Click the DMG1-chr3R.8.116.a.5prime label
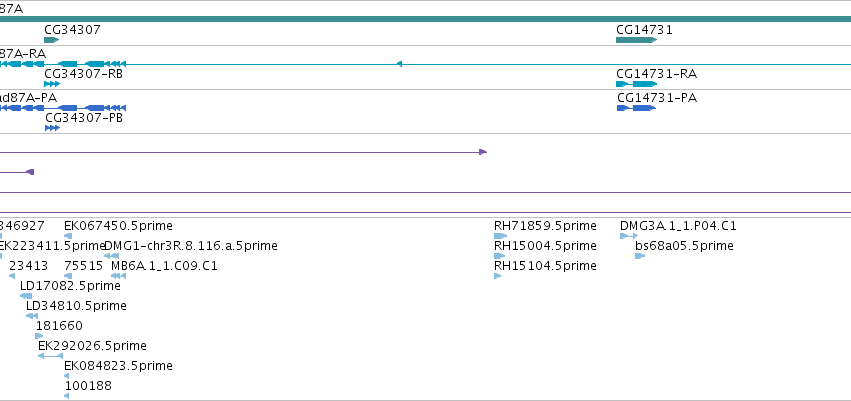The width and height of the screenshot is (851, 401). pos(190,246)
